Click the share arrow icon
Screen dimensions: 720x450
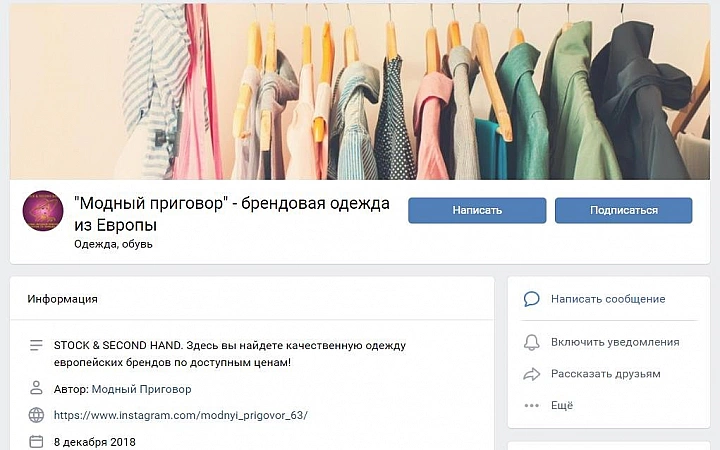click(531, 374)
